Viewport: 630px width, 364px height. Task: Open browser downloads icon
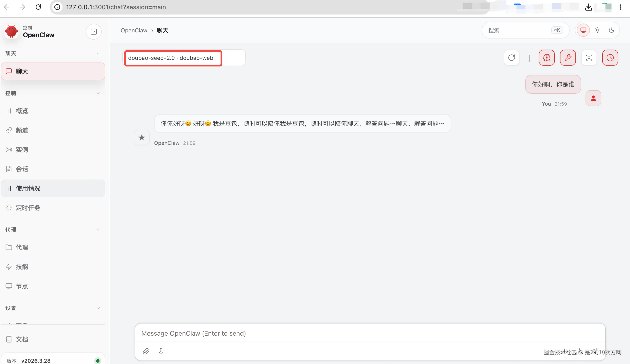coord(589,7)
